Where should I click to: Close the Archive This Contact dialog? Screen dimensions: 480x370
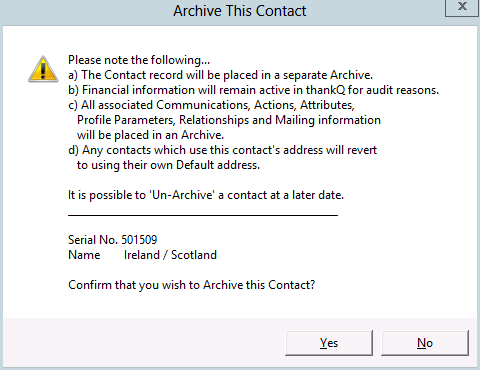click(x=462, y=7)
